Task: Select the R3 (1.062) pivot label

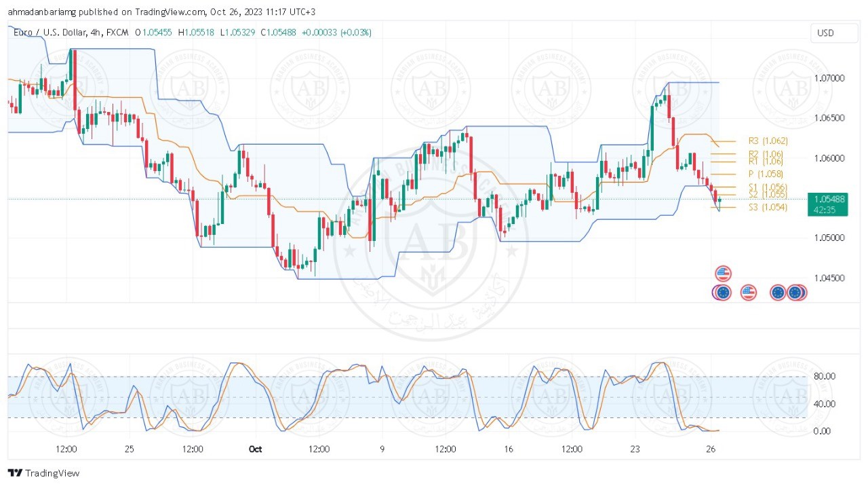Action: [x=768, y=141]
